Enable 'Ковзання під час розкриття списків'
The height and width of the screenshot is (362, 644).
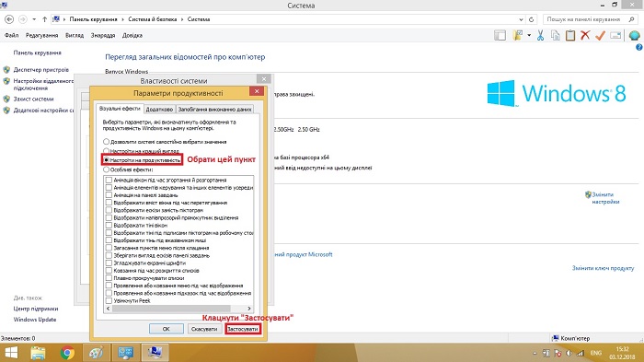coord(109,271)
